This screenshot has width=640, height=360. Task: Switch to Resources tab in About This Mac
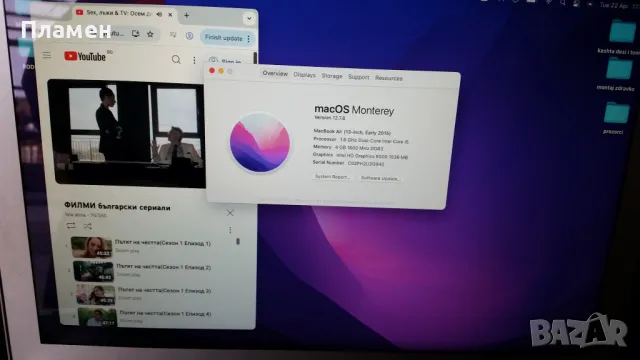389,78
